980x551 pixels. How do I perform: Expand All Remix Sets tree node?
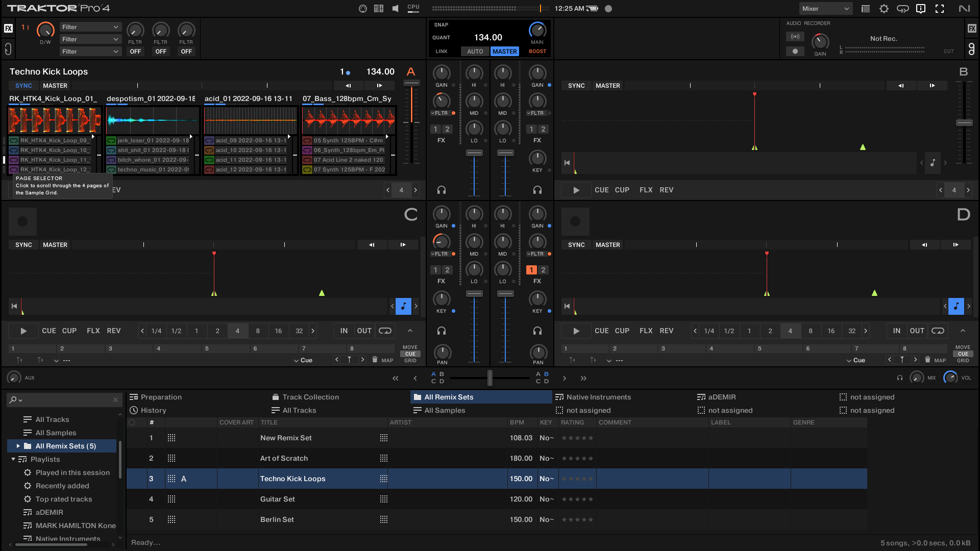point(18,446)
